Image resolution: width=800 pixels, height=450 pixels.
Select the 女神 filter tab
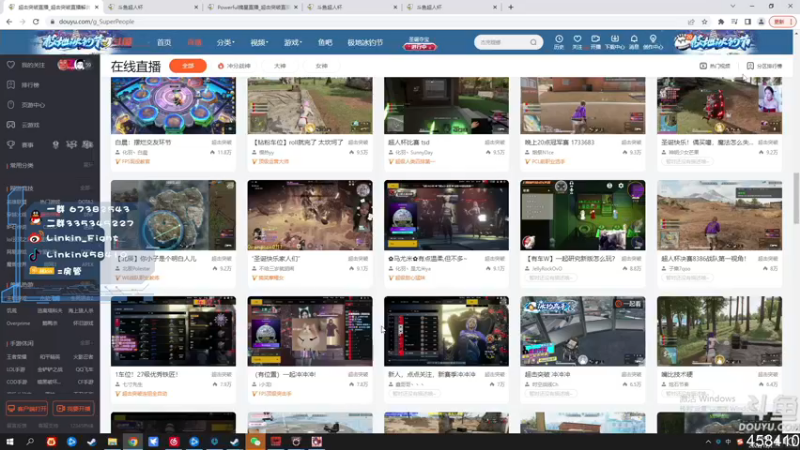(x=321, y=66)
